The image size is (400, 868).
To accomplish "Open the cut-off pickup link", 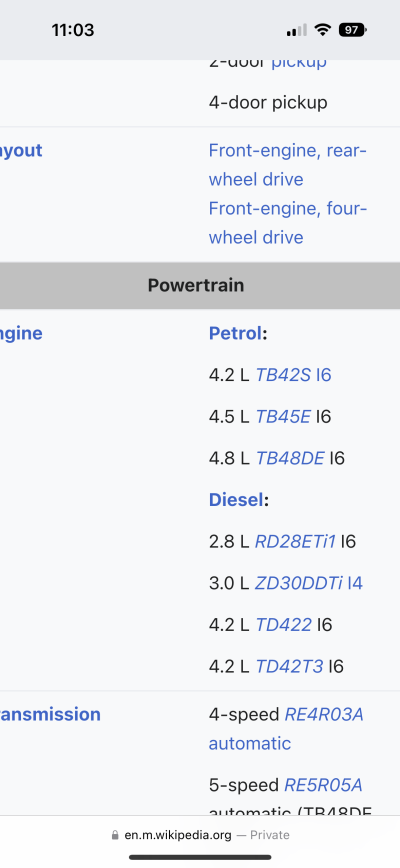I will click(x=299, y=64).
